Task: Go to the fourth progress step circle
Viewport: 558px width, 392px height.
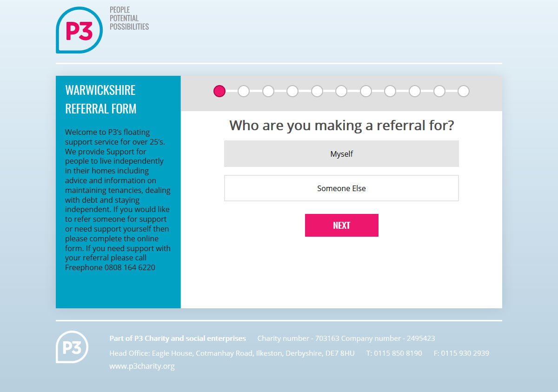Action: click(292, 91)
